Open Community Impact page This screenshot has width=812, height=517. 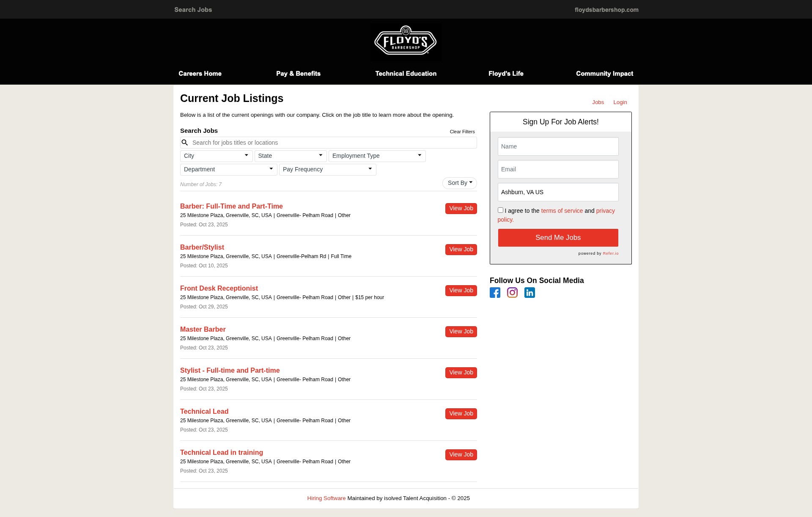tap(604, 74)
